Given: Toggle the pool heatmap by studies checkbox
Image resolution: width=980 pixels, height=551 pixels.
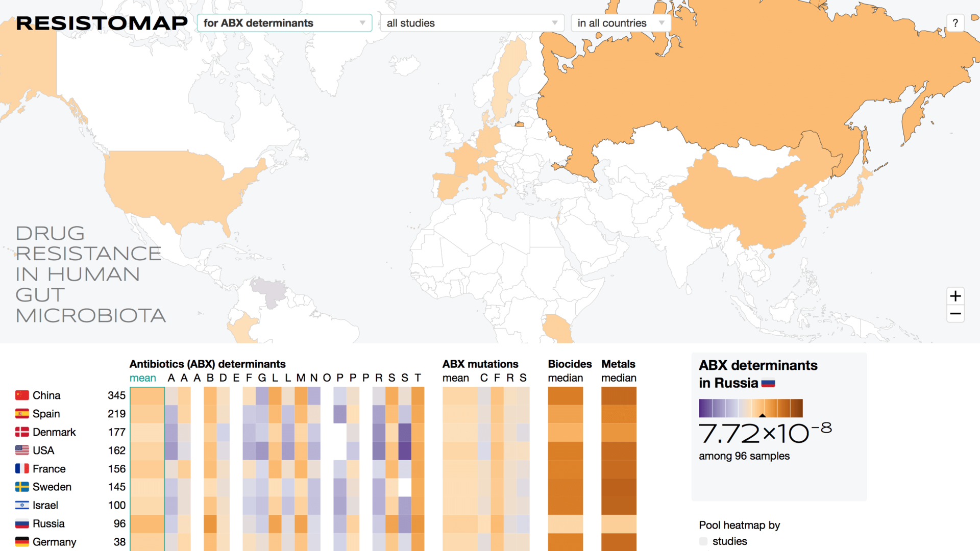Looking at the screenshot, I should (x=703, y=541).
